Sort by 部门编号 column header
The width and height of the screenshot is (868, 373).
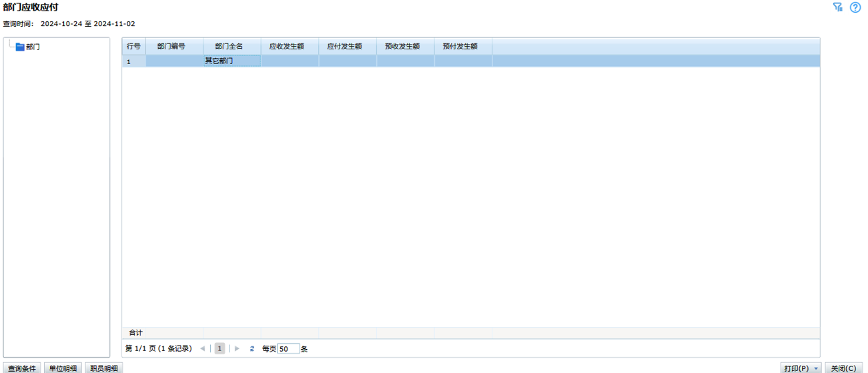pos(171,47)
